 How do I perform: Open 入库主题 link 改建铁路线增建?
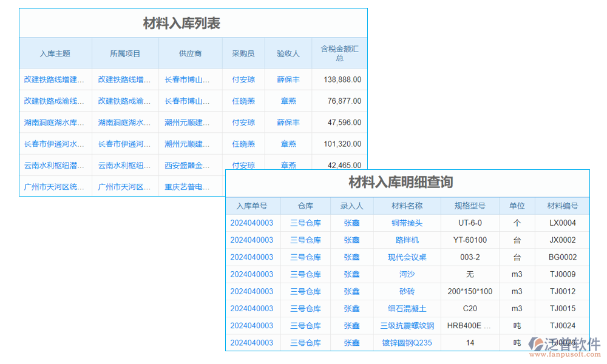tap(55, 79)
